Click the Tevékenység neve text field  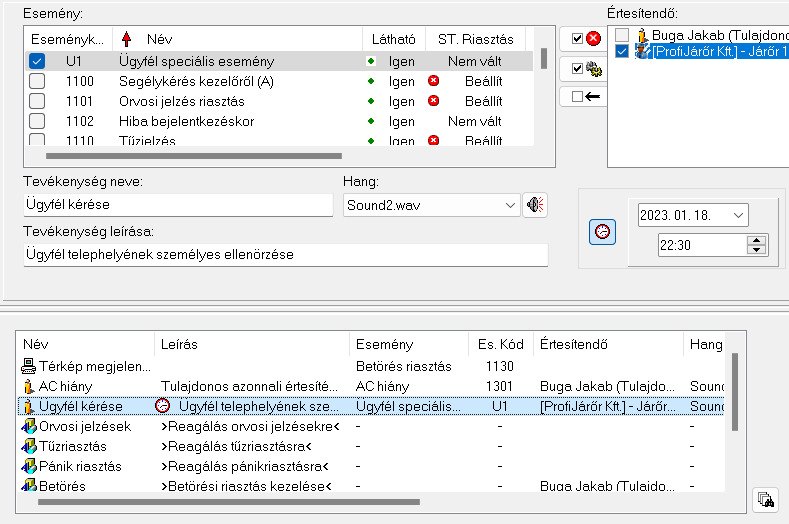coord(178,205)
